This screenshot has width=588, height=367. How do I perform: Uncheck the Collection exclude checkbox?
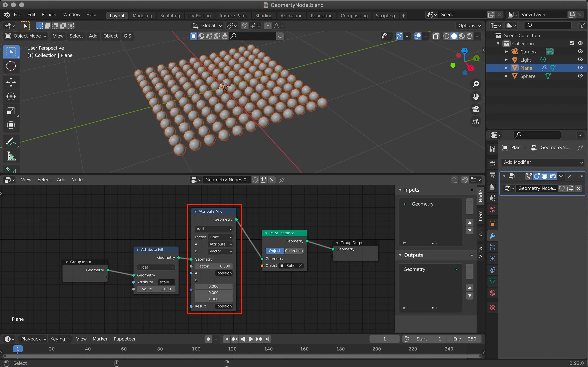tap(572, 43)
